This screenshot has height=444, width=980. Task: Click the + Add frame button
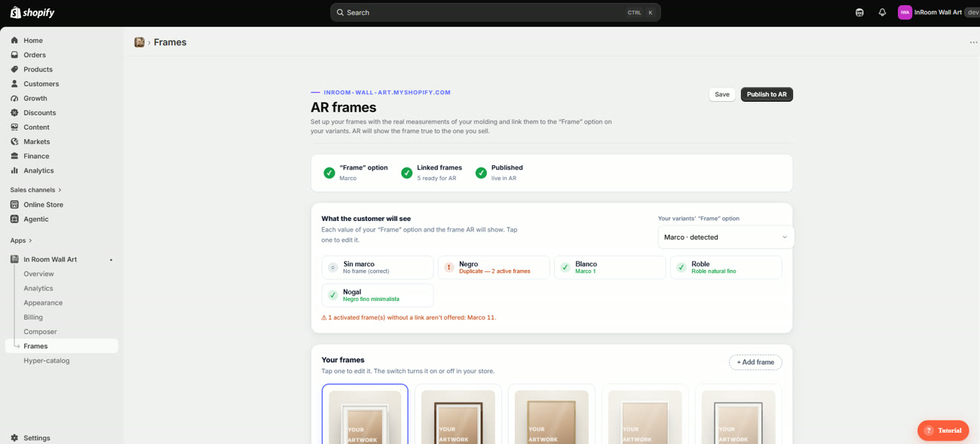[x=755, y=363]
